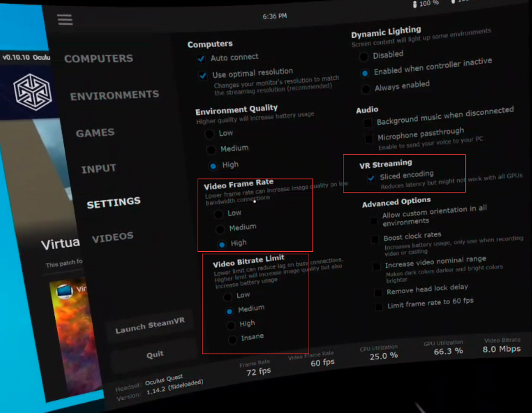Click the Oculus Quest headset label
This screenshot has height=413, width=532.
[164, 380]
